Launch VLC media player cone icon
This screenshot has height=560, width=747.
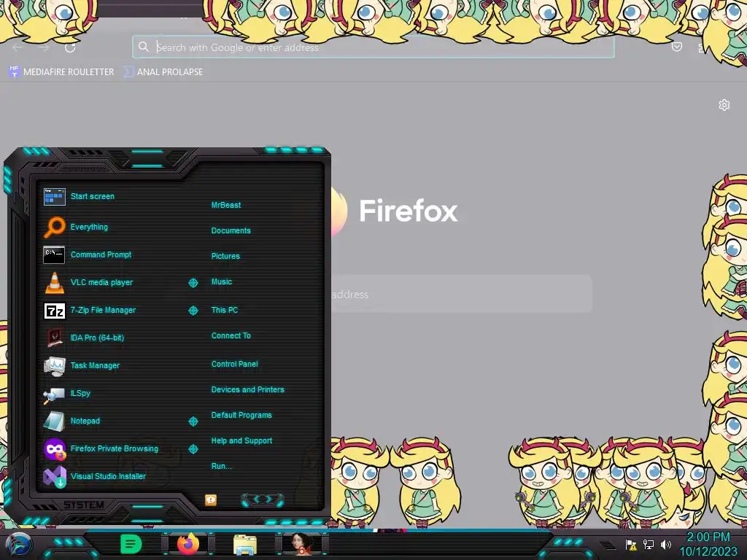[54, 282]
